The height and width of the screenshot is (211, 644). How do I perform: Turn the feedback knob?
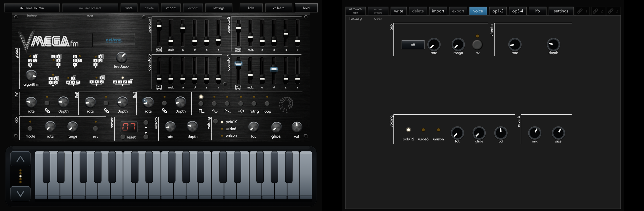(121, 58)
